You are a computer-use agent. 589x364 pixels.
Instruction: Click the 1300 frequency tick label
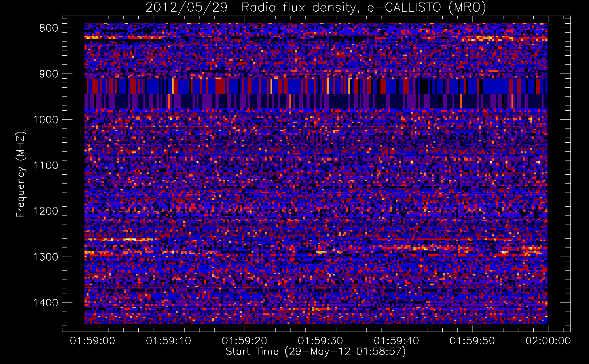click(x=46, y=257)
